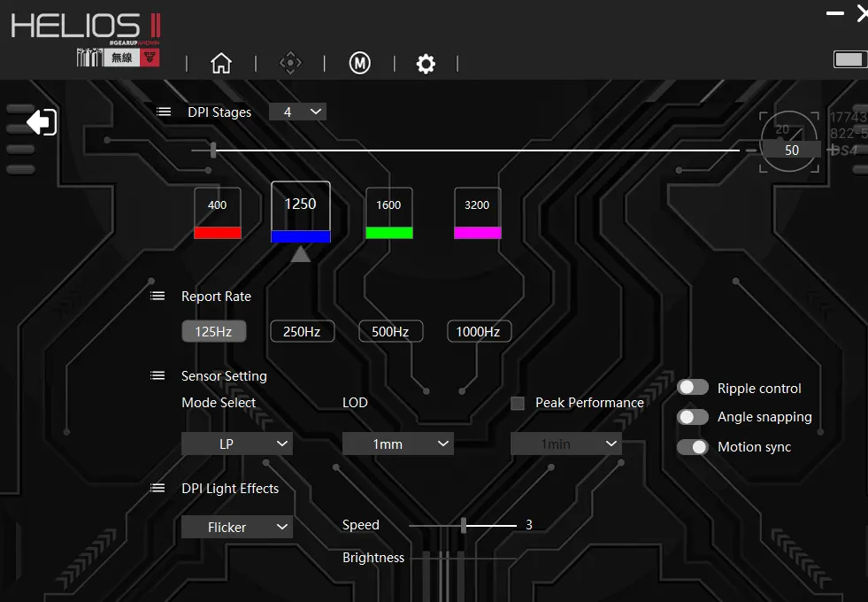
Task: Click the Speed slider handle
Action: (x=464, y=525)
